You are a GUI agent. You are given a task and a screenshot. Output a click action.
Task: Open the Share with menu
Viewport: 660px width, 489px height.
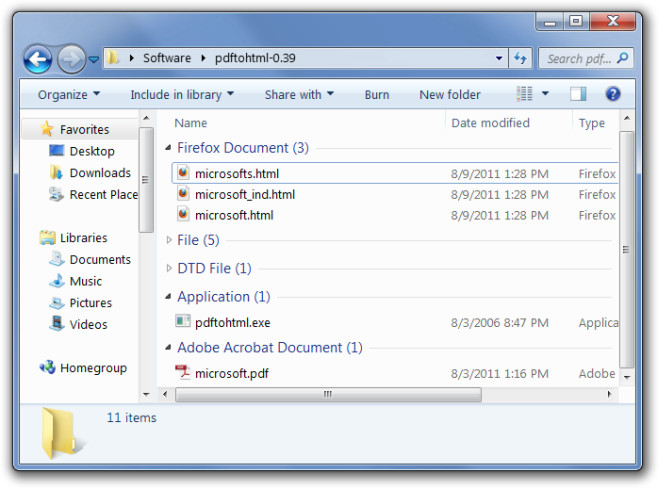(298, 95)
